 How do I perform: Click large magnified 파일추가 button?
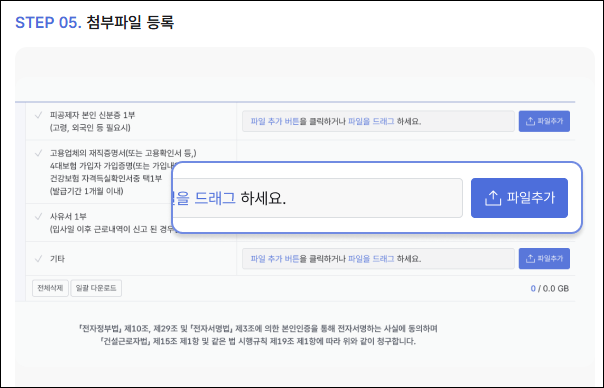click(x=519, y=198)
